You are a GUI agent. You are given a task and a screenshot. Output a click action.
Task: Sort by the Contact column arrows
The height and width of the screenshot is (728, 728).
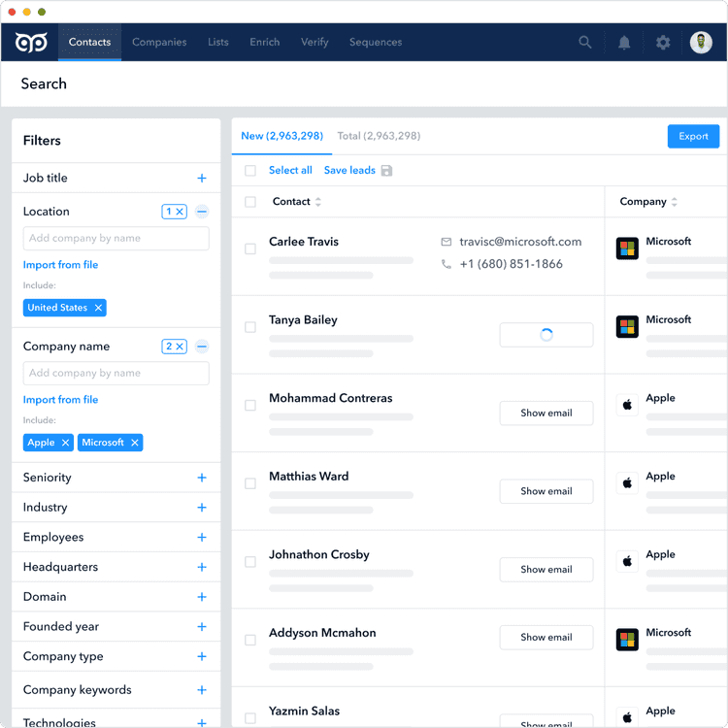pyautogui.click(x=318, y=202)
